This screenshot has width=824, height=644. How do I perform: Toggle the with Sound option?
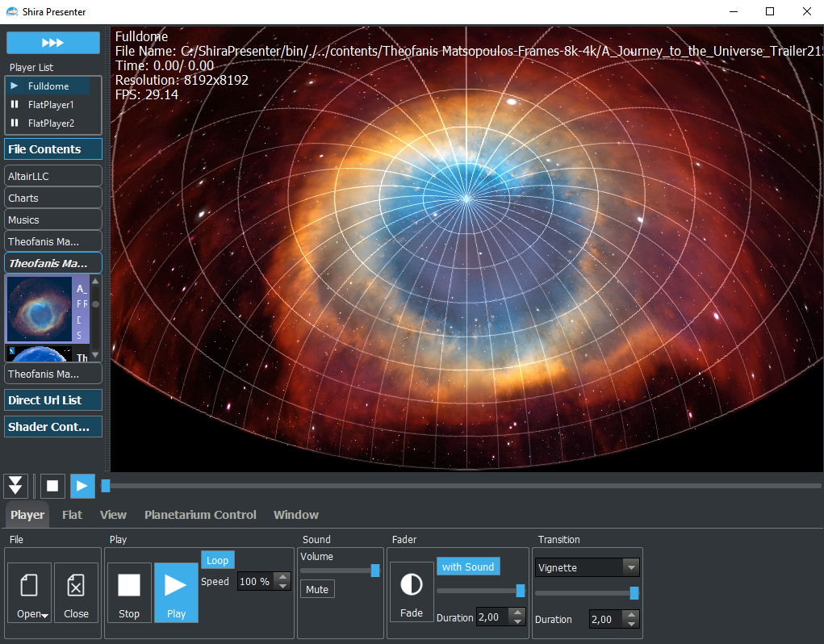[468, 567]
